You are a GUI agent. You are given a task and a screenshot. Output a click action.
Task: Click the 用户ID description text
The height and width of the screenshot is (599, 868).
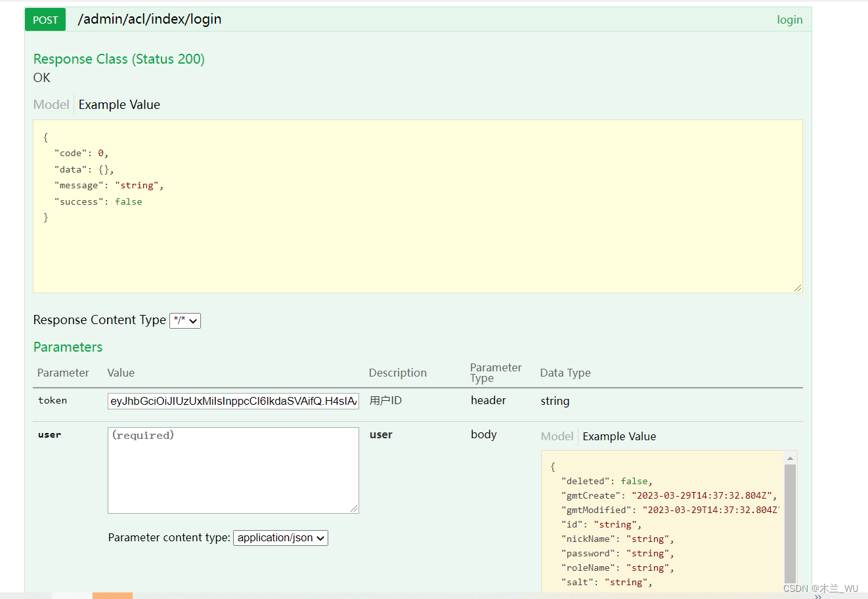(x=385, y=400)
